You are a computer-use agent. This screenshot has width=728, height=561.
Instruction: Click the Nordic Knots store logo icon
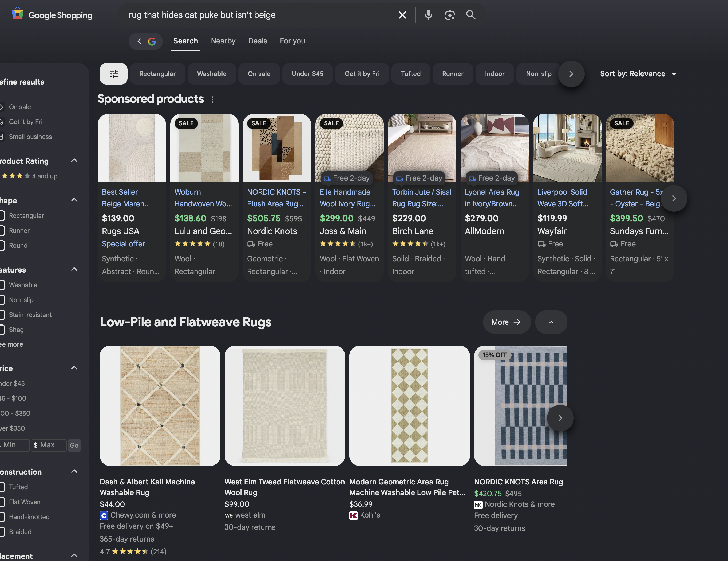[478, 505]
